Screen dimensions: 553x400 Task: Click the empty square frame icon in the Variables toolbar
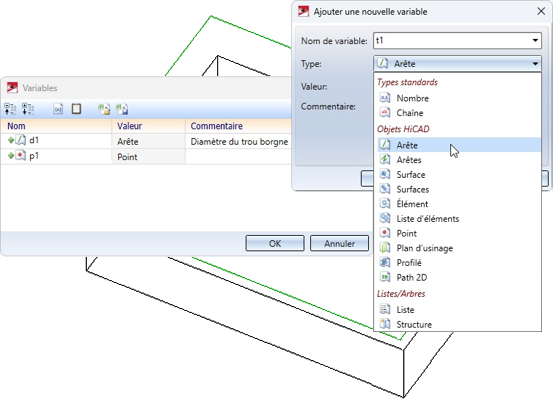[x=76, y=109]
